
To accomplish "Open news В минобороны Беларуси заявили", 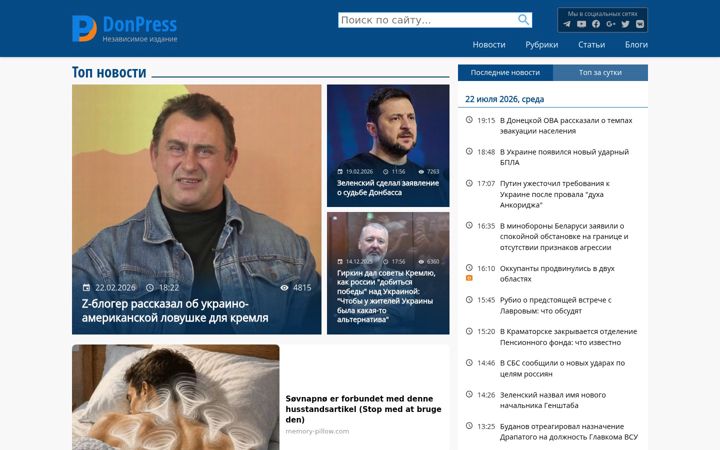I will coord(564,236).
